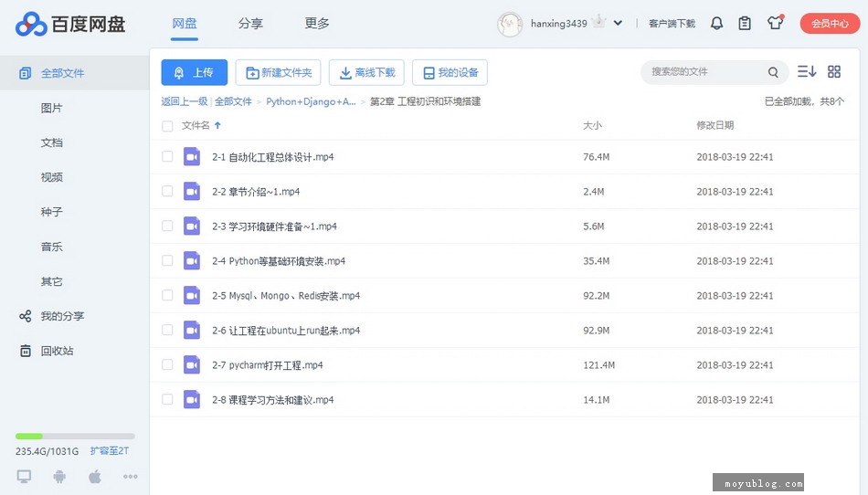Screen dimensions: 868x495
Task: Click the video icon of 2-4 Python等基础环境安装.mp4
Action: click(x=192, y=260)
